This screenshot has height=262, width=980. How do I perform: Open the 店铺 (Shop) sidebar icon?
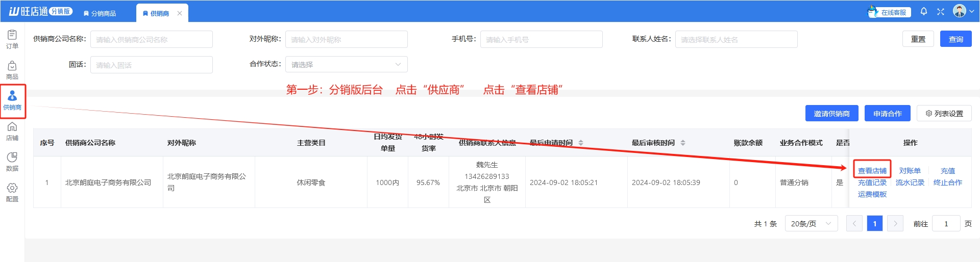pyautogui.click(x=12, y=131)
